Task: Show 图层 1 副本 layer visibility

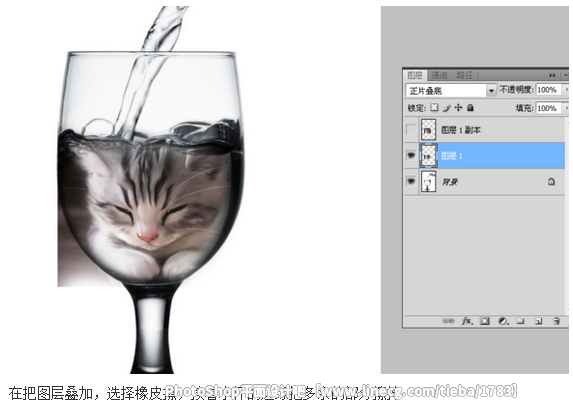Action: [411, 129]
